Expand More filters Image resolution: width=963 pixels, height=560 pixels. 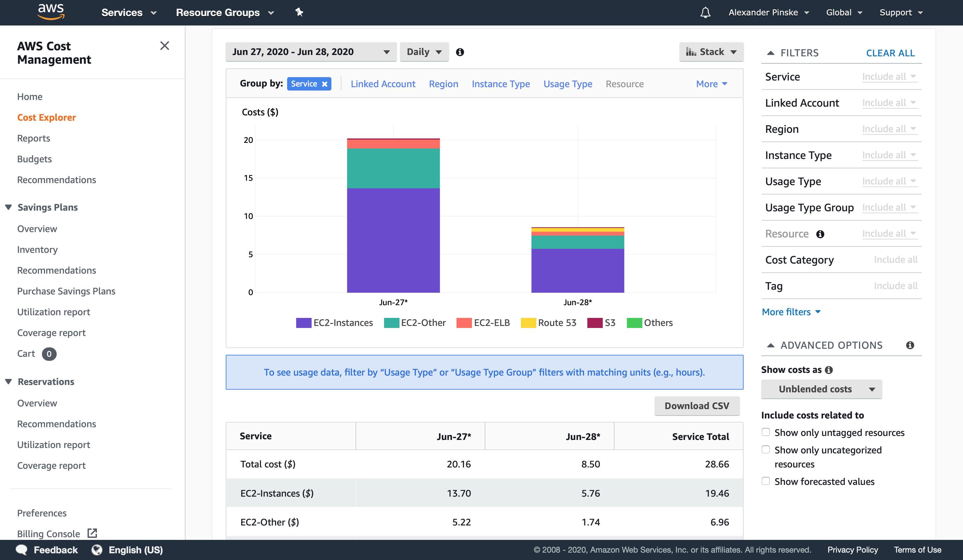(791, 312)
